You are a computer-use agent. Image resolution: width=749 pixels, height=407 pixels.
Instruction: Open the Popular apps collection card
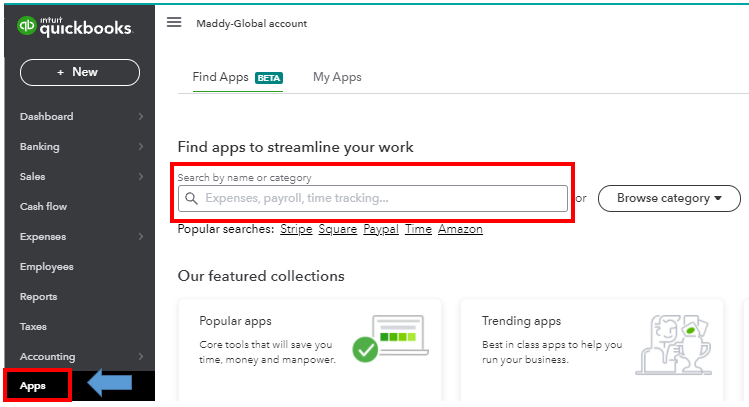[310, 350]
